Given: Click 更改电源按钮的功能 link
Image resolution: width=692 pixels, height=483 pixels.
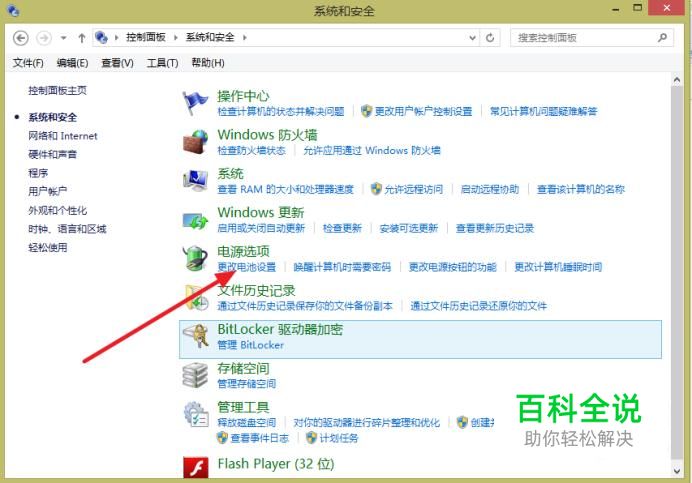Looking at the screenshot, I should click(453, 267).
